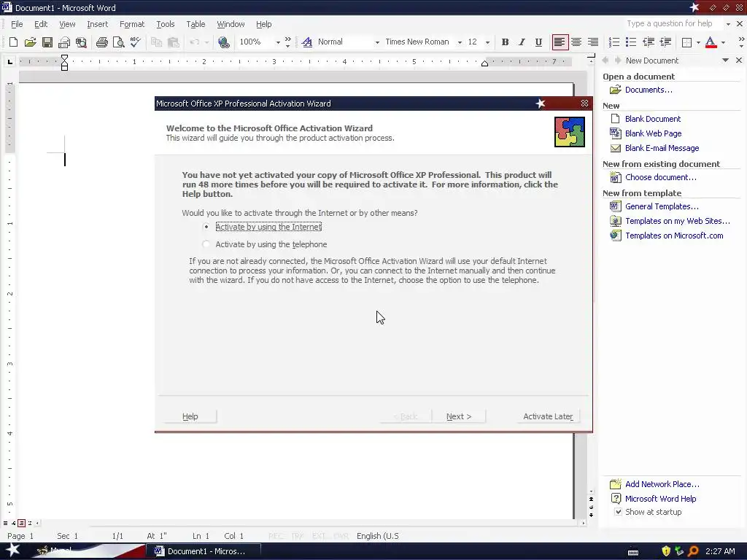This screenshot has width=747, height=560.
Task: Open the Microsoft Word Help link
Action: tap(660, 499)
